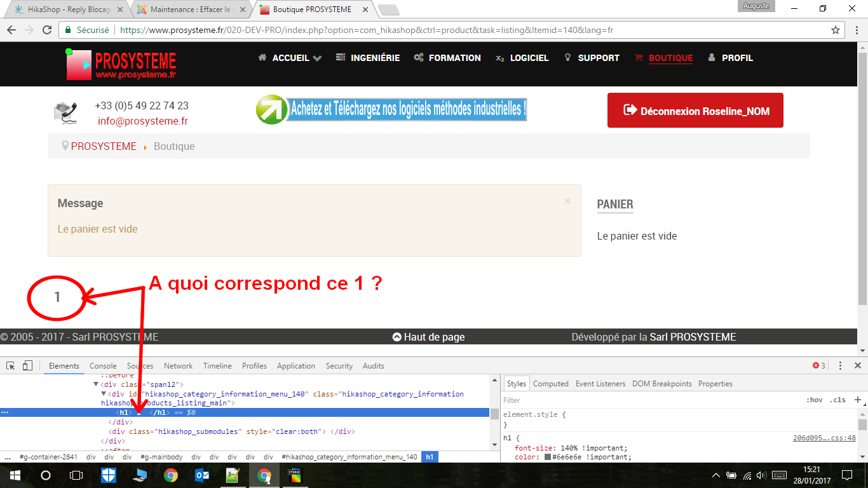Open the Event Listeners tab
Viewport: 868px width, 488px height.
[x=600, y=384]
